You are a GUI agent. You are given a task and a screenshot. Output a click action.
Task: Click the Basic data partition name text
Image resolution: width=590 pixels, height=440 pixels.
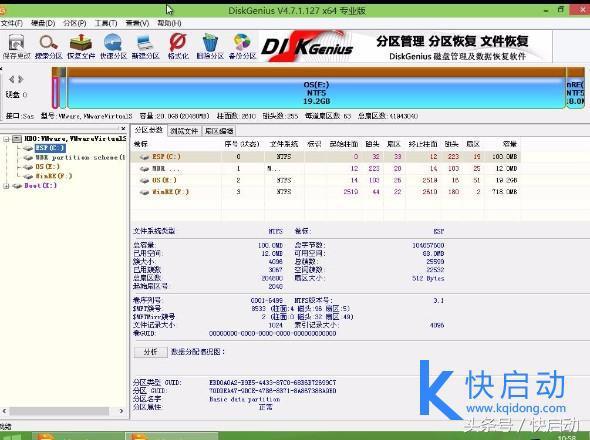coord(245,399)
